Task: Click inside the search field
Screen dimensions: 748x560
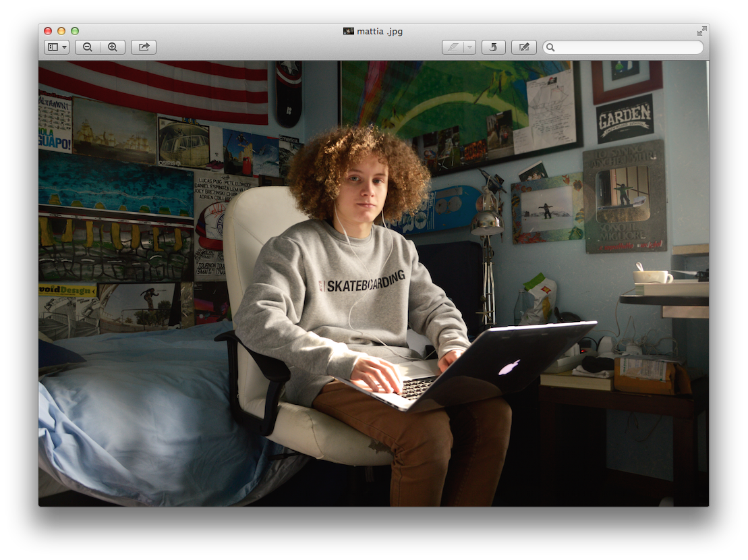Action: tap(627, 47)
